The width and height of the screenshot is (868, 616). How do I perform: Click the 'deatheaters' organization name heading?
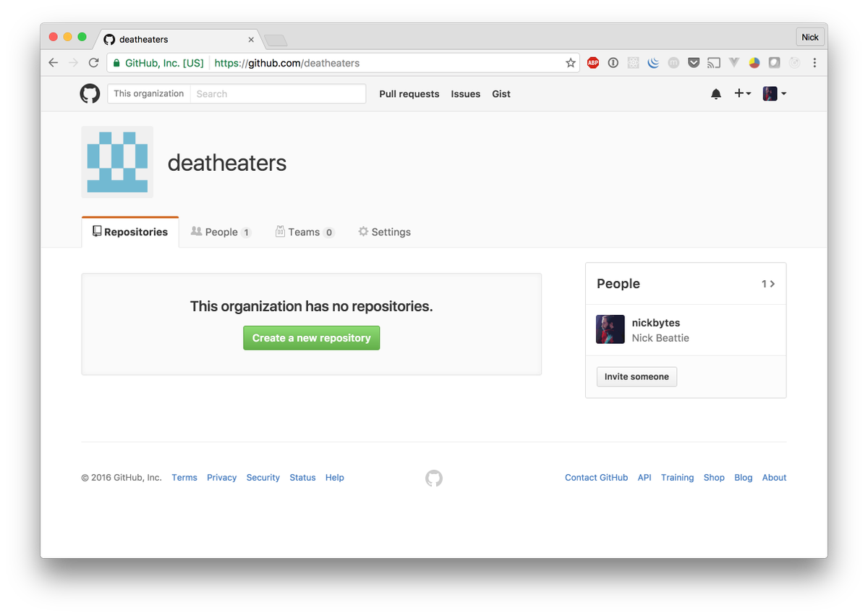tap(227, 163)
